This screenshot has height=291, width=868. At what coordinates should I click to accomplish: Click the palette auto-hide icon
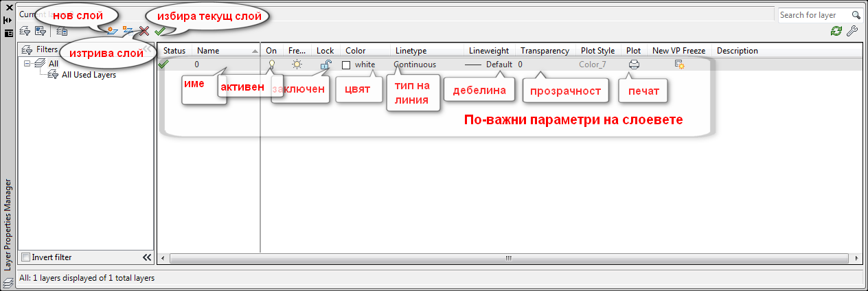(x=8, y=20)
